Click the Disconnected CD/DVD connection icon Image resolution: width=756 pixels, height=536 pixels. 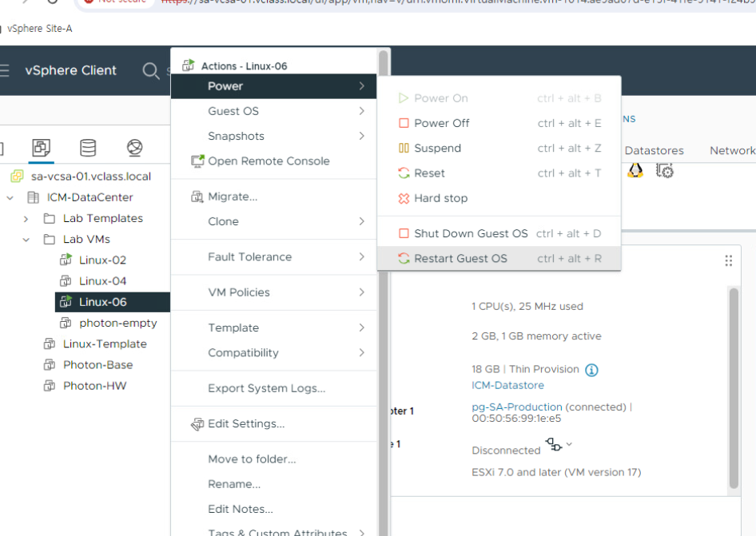click(554, 444)
